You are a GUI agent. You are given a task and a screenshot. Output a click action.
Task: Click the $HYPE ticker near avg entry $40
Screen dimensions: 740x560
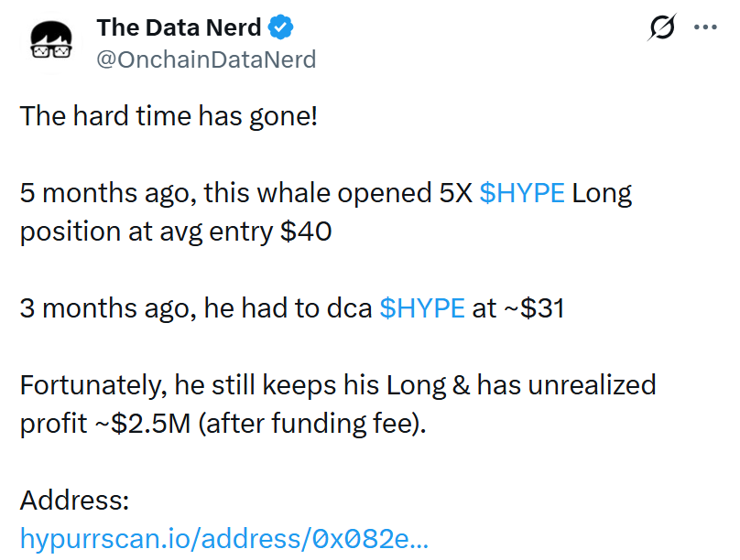point(523,192)
